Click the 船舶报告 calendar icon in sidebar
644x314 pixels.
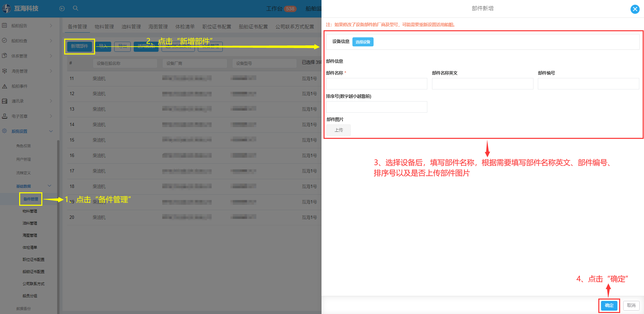click(x=5, y=26)
